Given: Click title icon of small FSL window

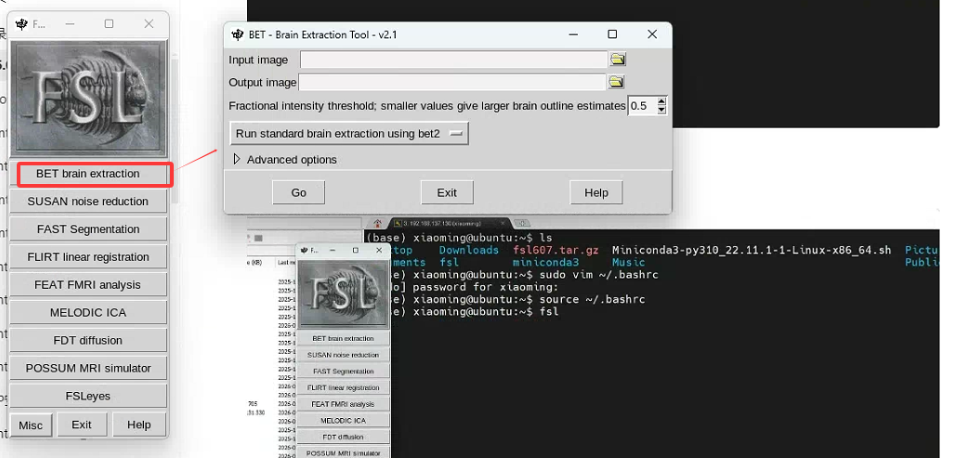Looking at the screenshot, I should pyautogui.click(x=305, y=250).
